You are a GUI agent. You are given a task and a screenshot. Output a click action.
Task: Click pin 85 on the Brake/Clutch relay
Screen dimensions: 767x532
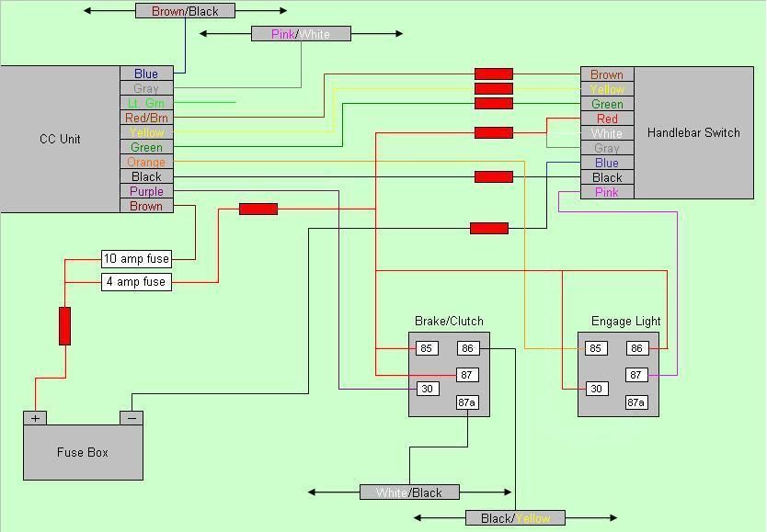point(426,348)
